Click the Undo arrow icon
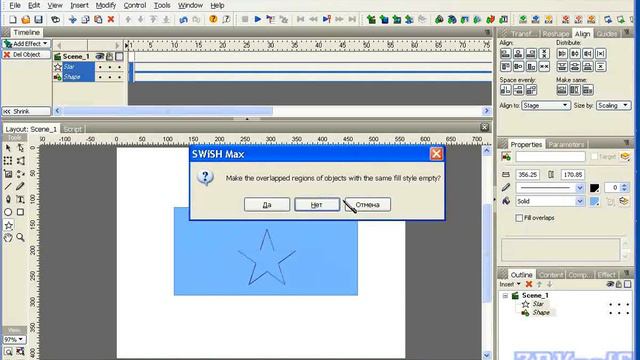 point(183,20)
